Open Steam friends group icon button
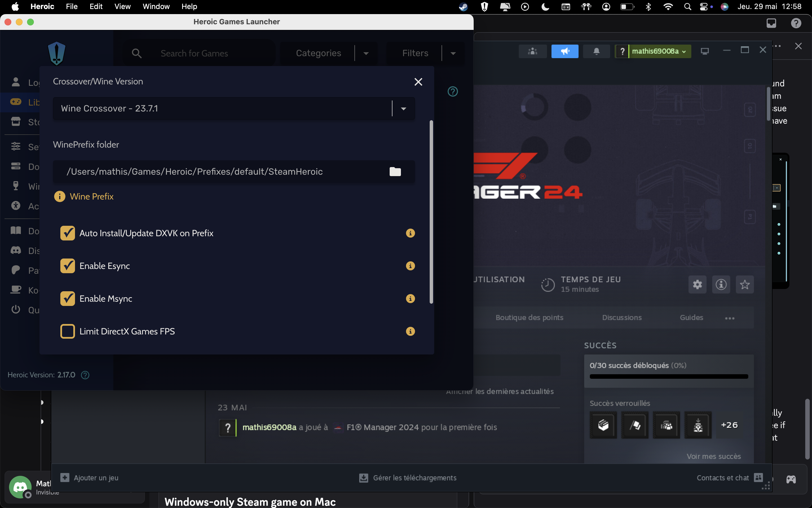This screenshot has height=508, width=812. click(533, 51)
